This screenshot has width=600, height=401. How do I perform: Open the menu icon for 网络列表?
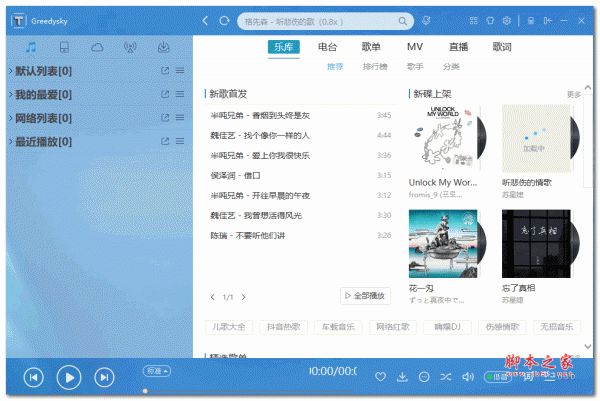[180, 118]
